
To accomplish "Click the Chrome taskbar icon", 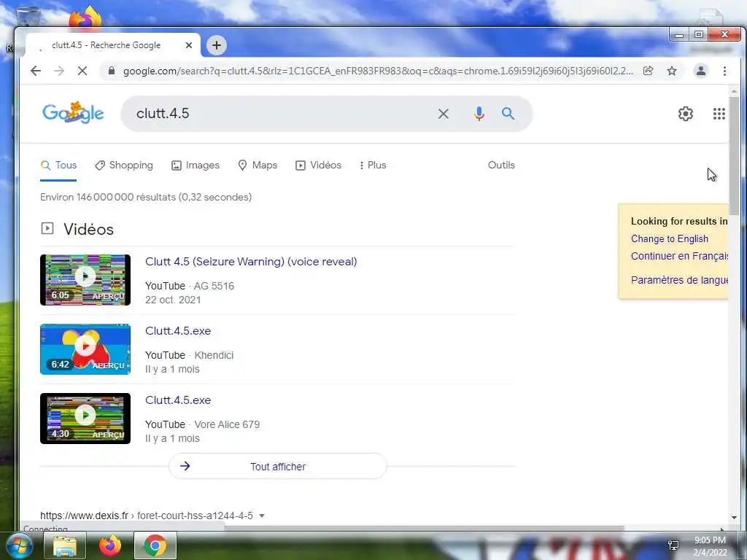I will tap(155, 545).
